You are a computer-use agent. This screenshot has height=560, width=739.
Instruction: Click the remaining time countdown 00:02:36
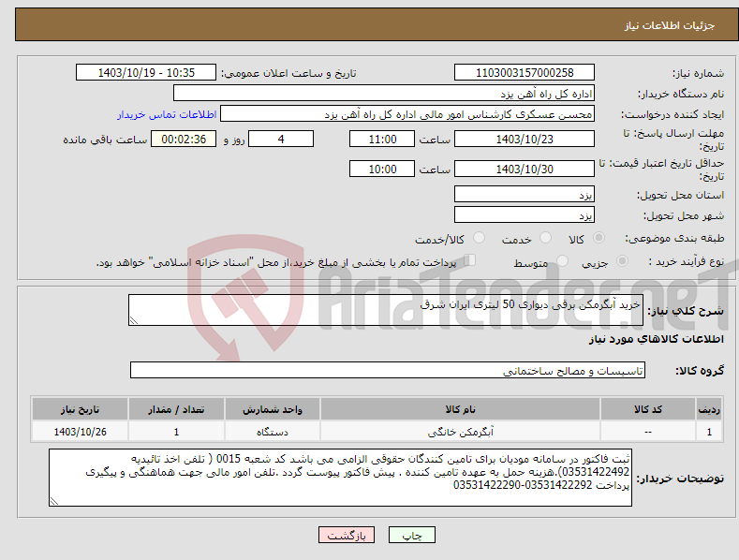pos(184,139)
